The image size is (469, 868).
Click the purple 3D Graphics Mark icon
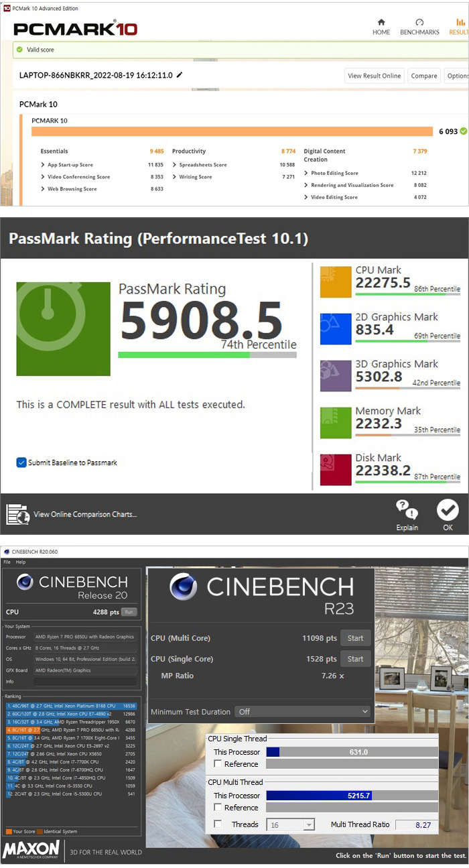tap(336, 375)
